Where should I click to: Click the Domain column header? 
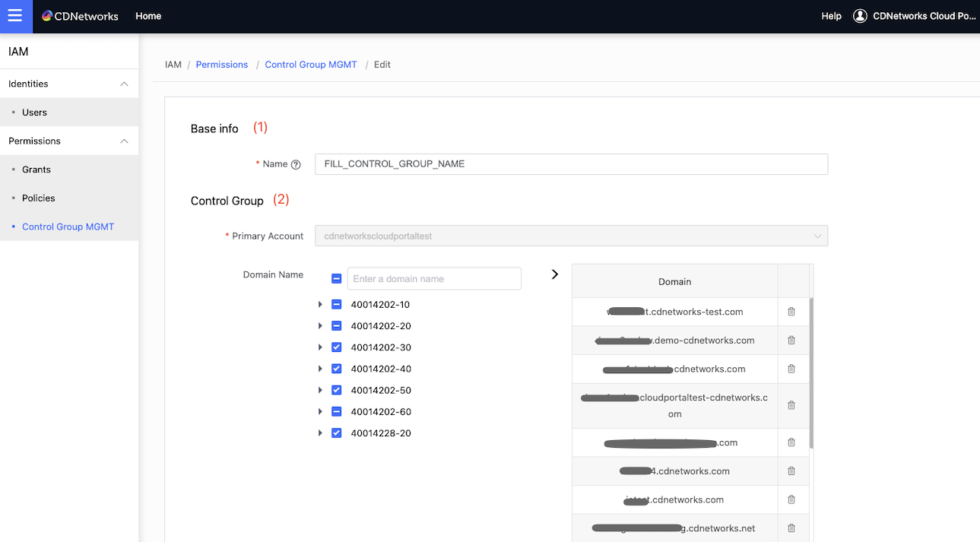click(x=674, y=281)
